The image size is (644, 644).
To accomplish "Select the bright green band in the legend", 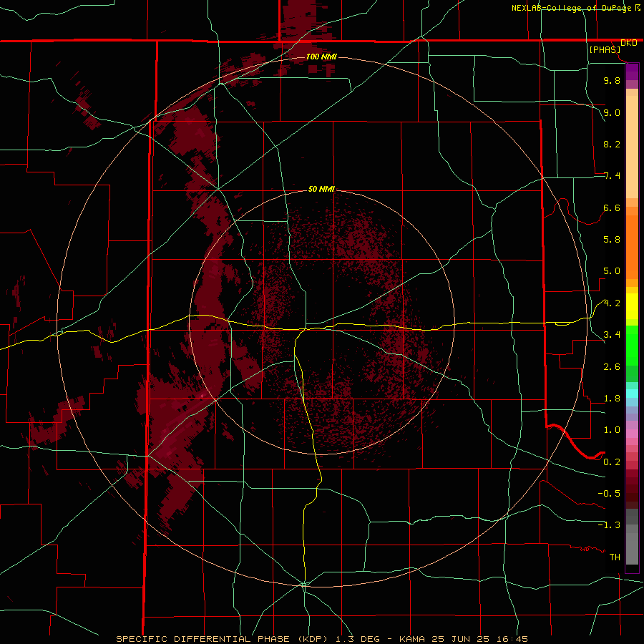I will click(632, 345).
